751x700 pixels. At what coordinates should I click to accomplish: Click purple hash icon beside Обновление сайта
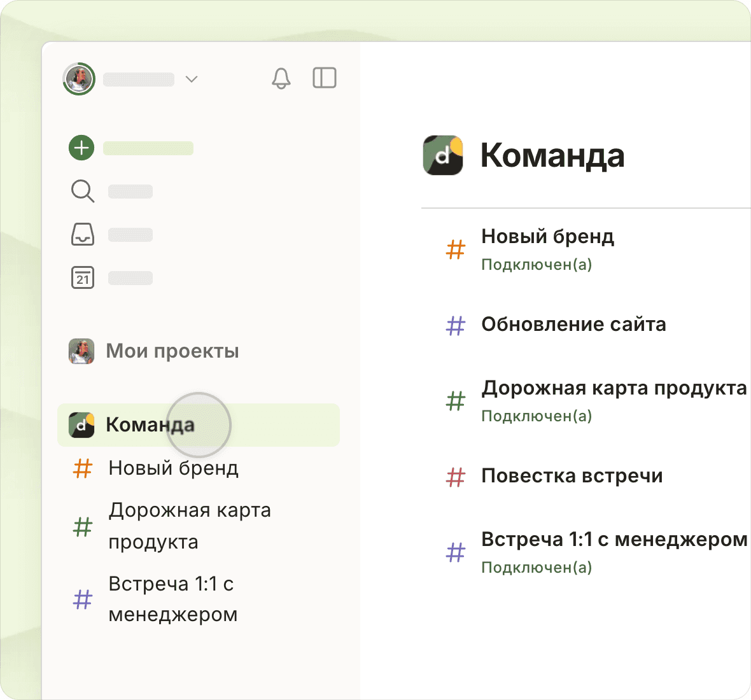[x=456, y=325]
